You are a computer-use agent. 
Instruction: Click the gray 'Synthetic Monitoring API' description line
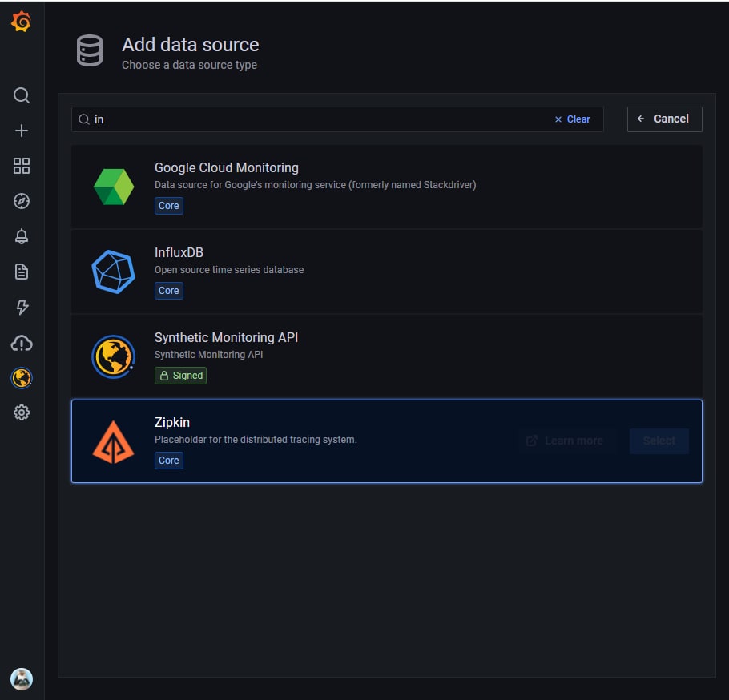209,355
